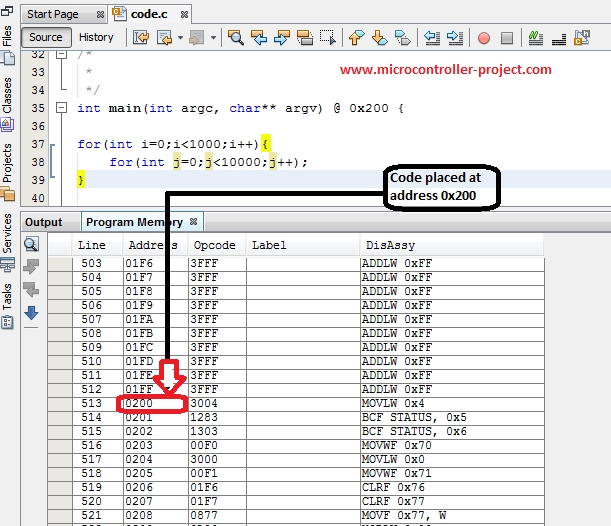Close the Start Page tab
611x526 pixels.
click(x=100, y=14)
